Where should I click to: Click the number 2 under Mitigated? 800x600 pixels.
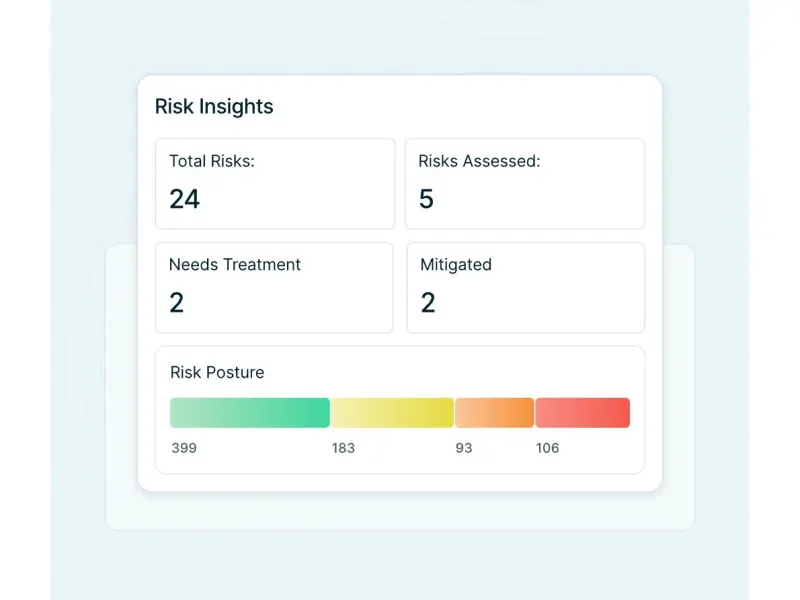click(x=428, y=303)
